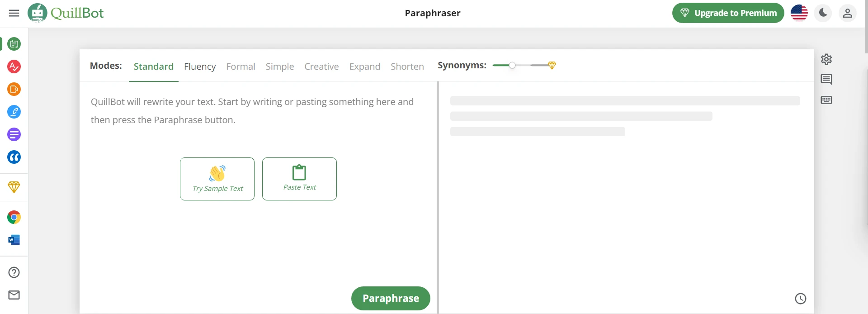Open the Plagiarism Checker sidebar icon

click(x=14, y=89)
